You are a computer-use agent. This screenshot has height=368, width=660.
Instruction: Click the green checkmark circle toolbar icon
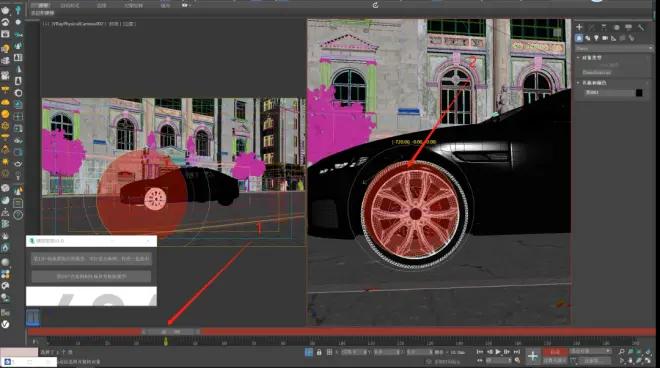pyautogui.click(x=5, y=324)
